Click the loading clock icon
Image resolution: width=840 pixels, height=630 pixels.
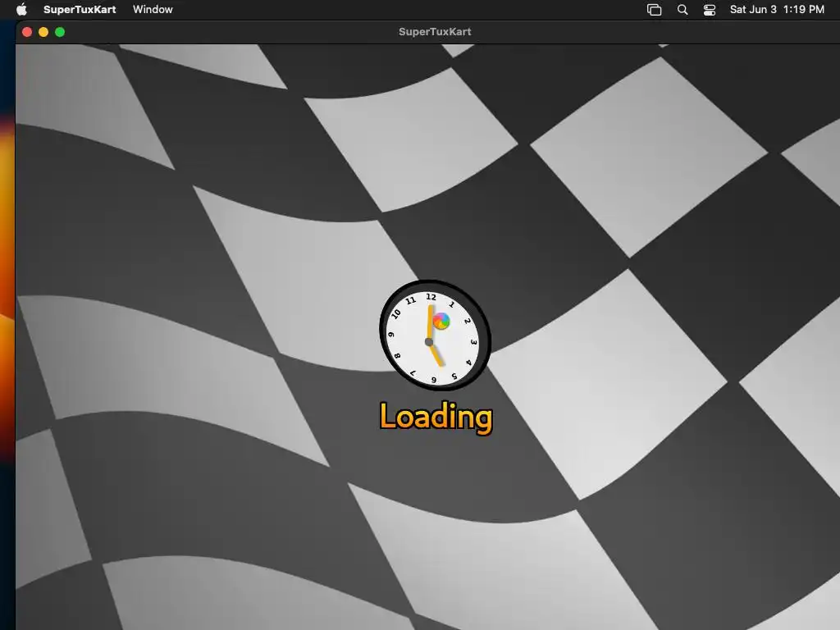(435, 336)
